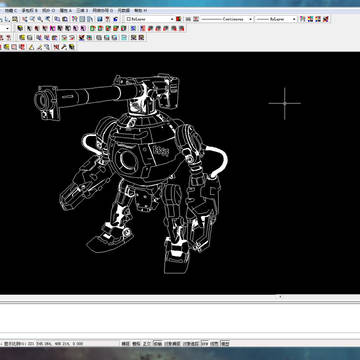This screenshot has width=360, height=360.
Task: Open the ByLayer color dropdown
Action: point(150,19)
